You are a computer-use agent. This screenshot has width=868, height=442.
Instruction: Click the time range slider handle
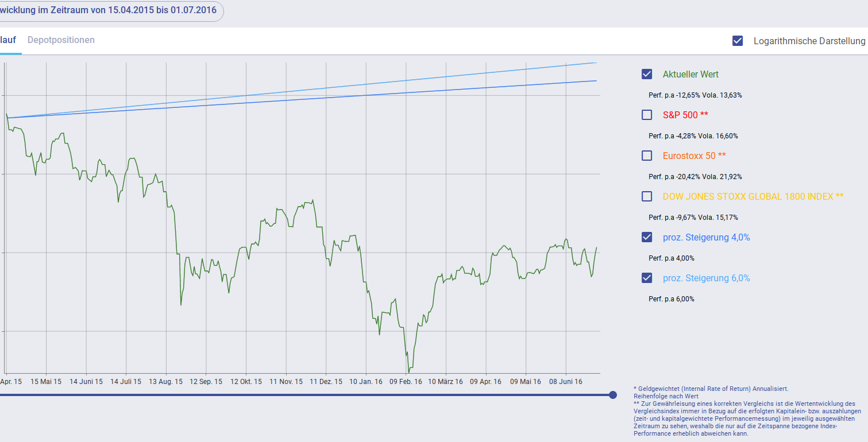click(613, 395)
